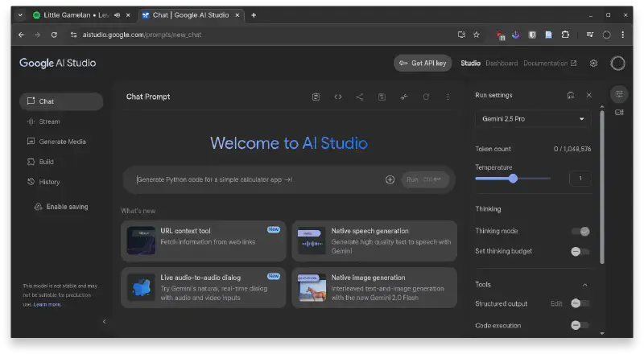Open the URL context tool card
The image size is (644, 354).
coord(204,241)
